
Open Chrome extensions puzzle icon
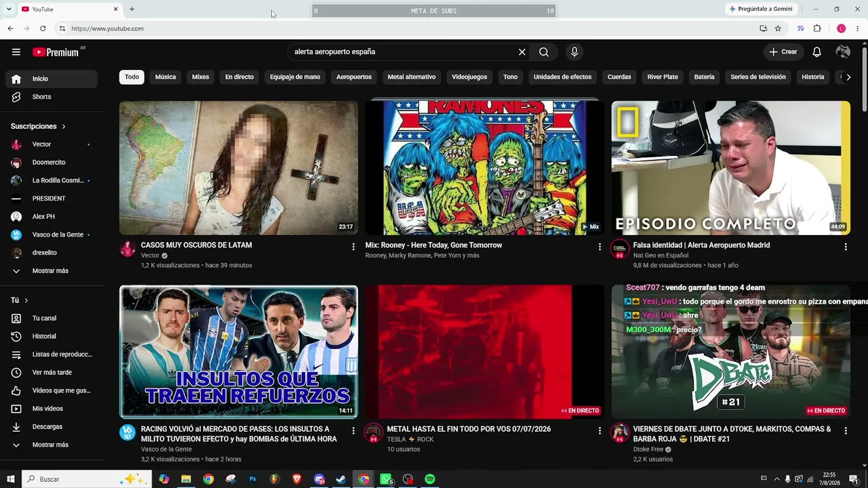pyautogui.click(x=817, y=28)
